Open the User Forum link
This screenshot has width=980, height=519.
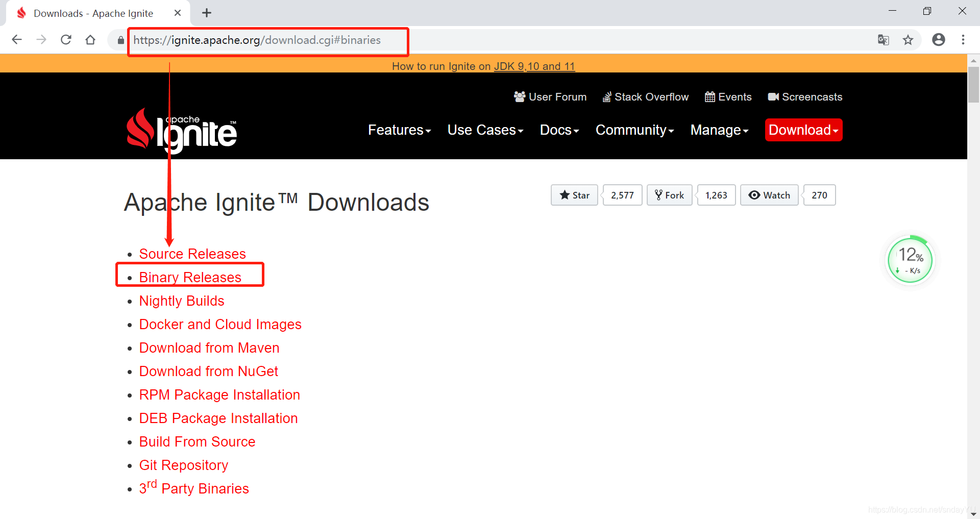coord(550,97)
